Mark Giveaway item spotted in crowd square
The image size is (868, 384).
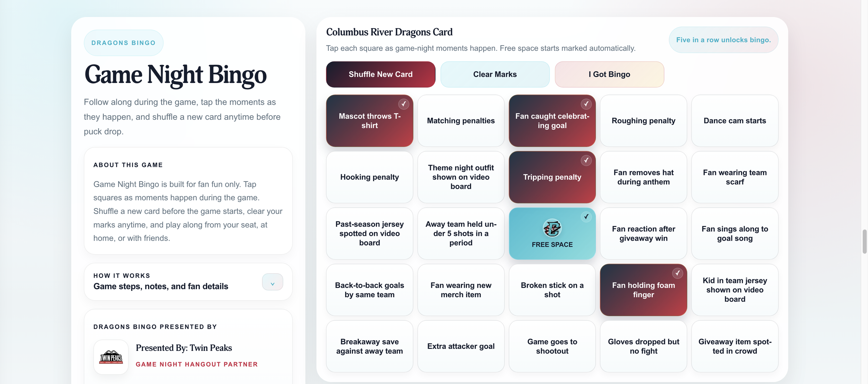click(x=735, y=346)
